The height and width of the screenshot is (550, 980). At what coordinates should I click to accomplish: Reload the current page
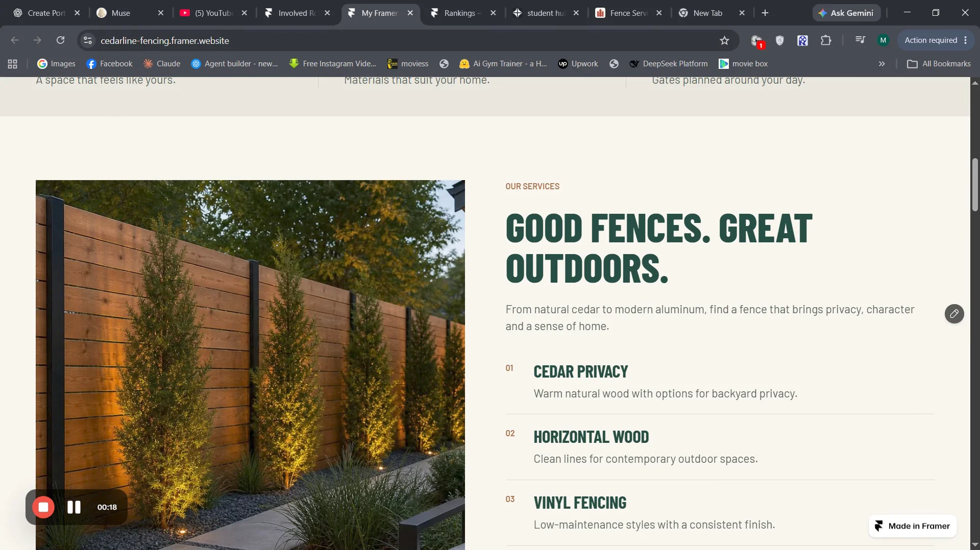point(60,40)
